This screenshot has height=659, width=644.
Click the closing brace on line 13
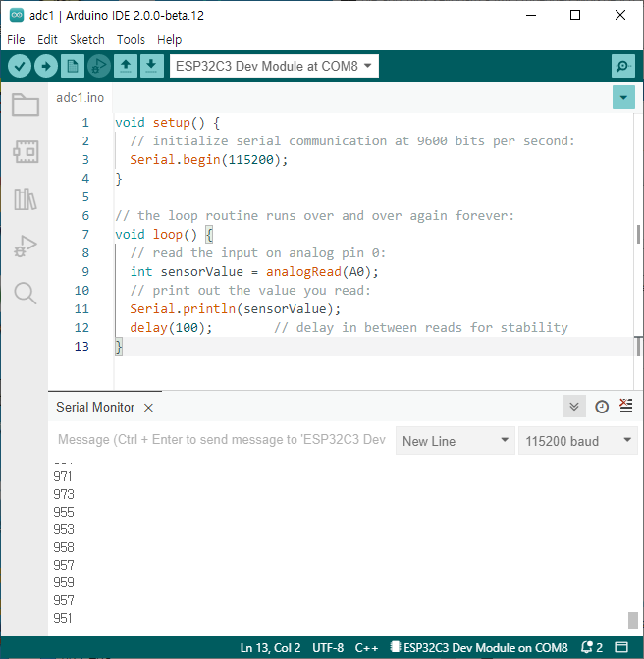click(119, 347)
